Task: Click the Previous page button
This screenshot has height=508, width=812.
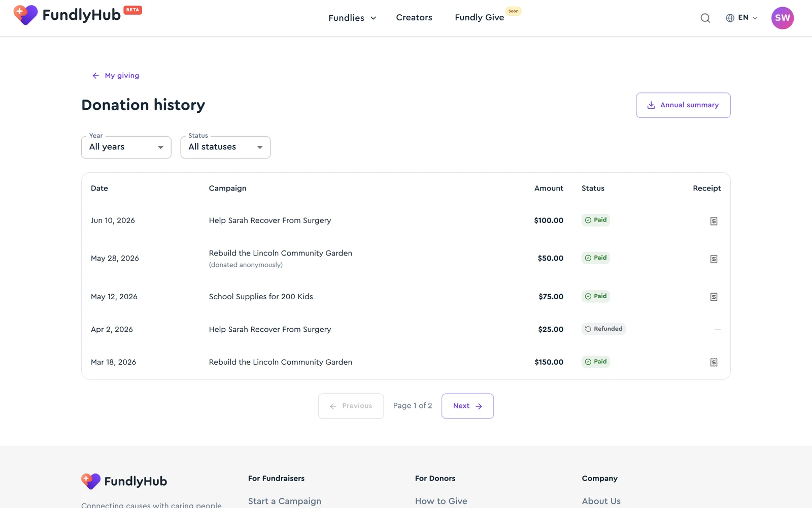Action: 351,406
